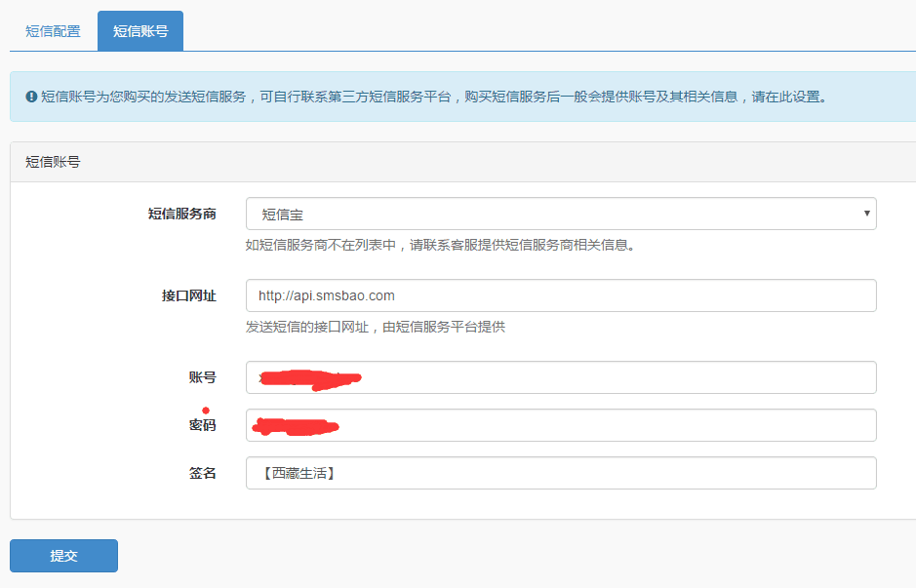
Task: Click the 短信服务商 field label
Action: (181, 214)
